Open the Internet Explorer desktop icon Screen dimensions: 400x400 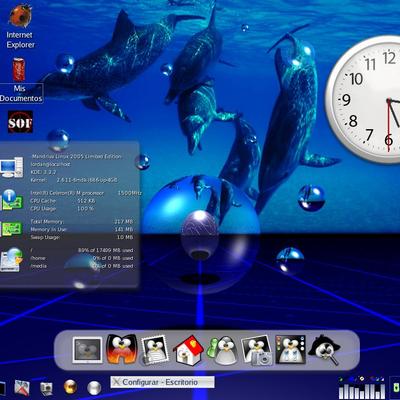[20, 16]
